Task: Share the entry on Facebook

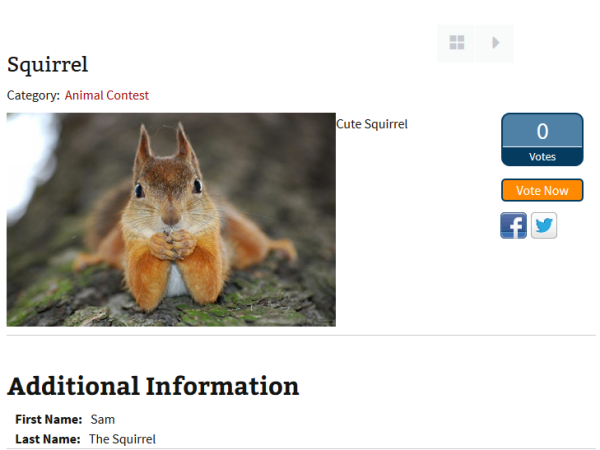Action: [x=514, y=225]
